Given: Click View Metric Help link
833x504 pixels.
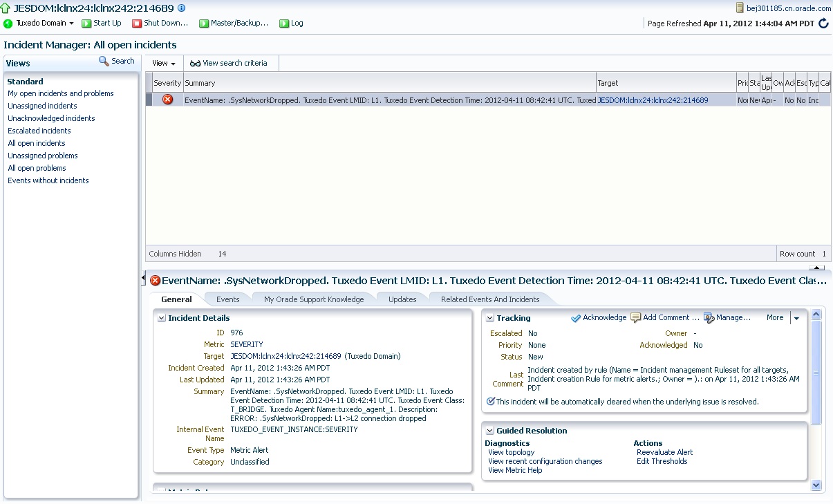Looking at the screenshot, I should pyautogui.click(x=515, y=470).
